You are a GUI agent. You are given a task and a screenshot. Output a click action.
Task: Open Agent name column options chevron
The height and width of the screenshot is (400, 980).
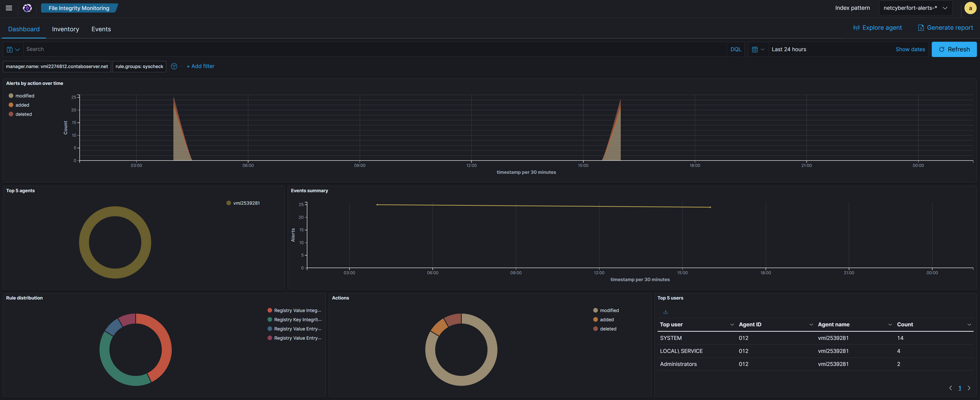[x=890, y=325]
